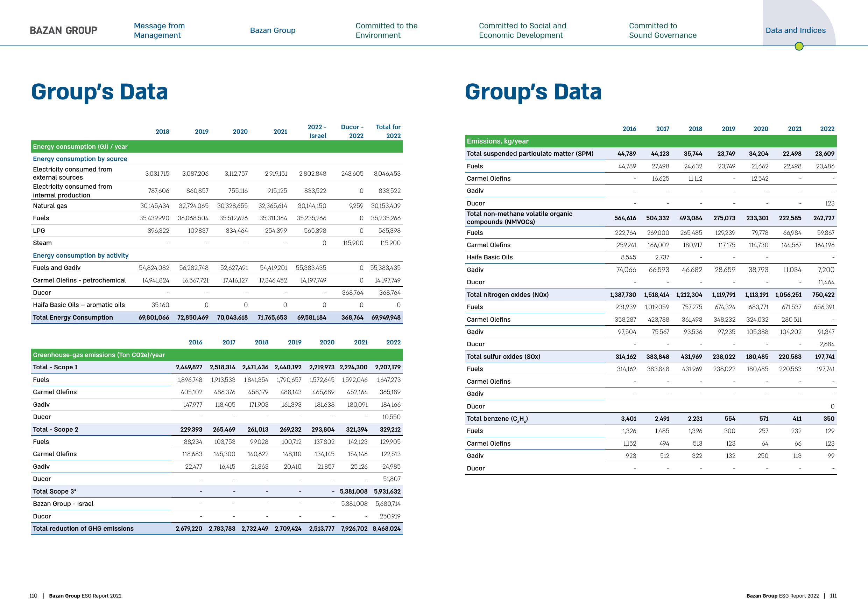Click Total reduction of GHG emissions label
868x614 pixels.
click(x=83, y=529)
